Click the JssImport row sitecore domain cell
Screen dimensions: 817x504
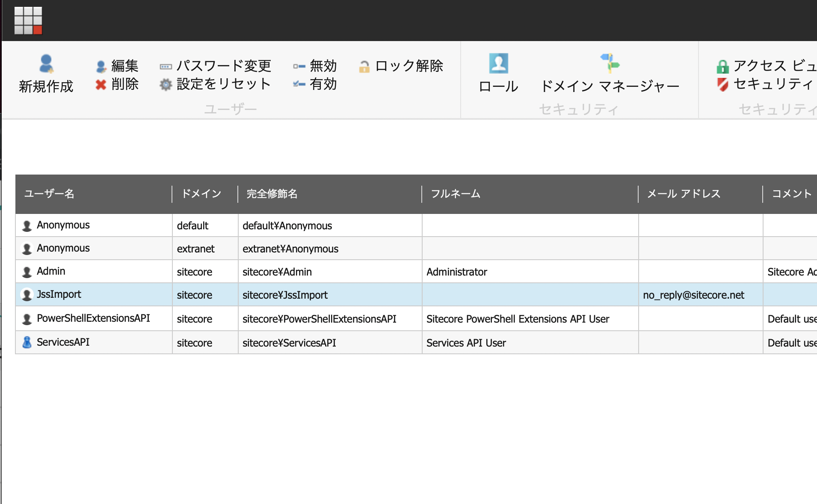click(205, 295)
